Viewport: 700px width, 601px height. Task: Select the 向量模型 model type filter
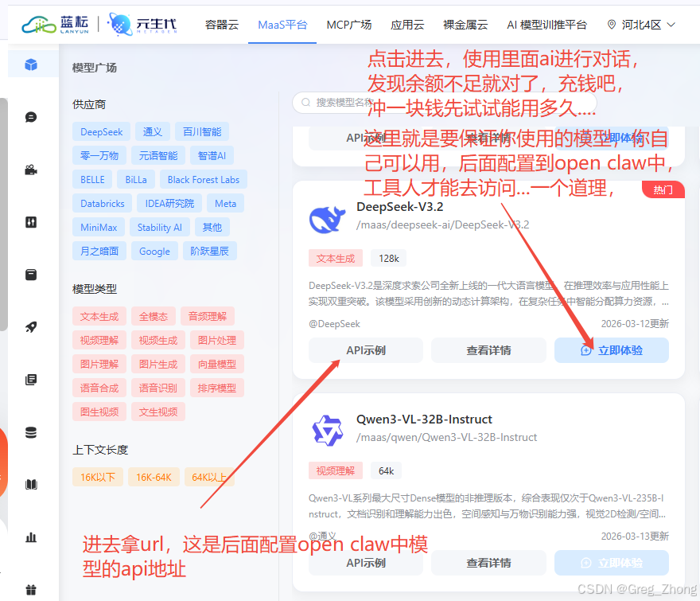pos(217,364)
